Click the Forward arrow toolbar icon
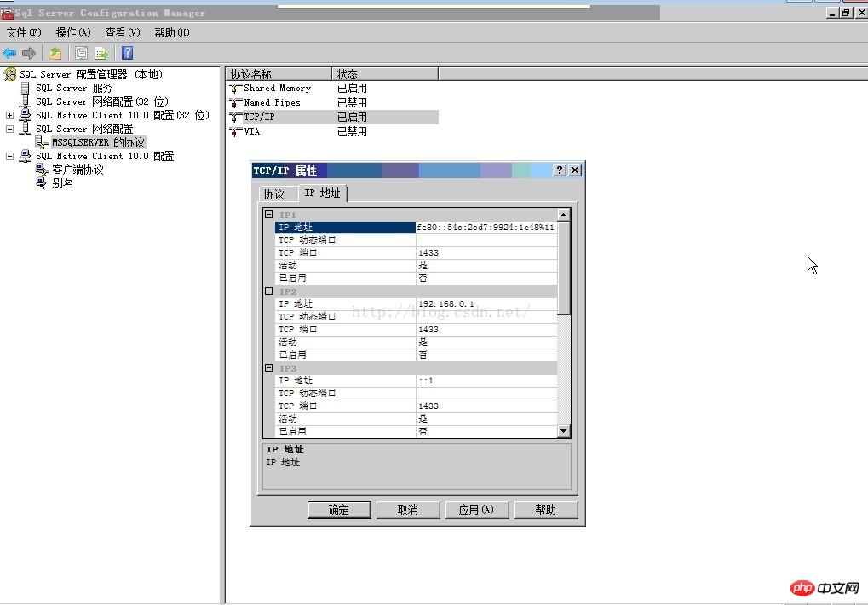 click(x=29, y=53)
